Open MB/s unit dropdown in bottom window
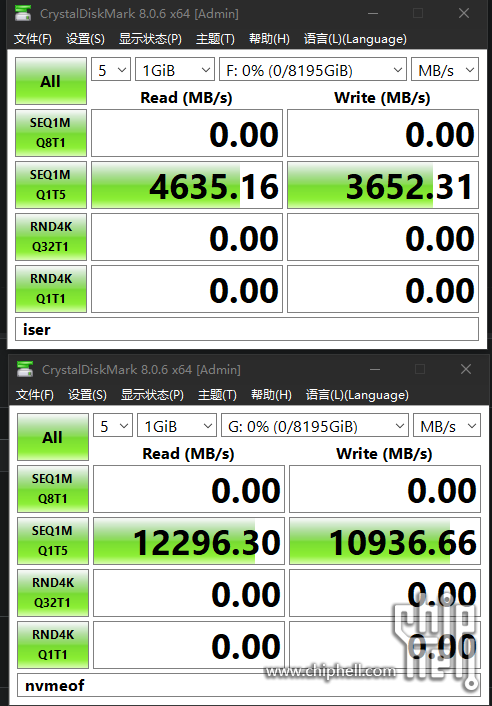 click(447, 425)
